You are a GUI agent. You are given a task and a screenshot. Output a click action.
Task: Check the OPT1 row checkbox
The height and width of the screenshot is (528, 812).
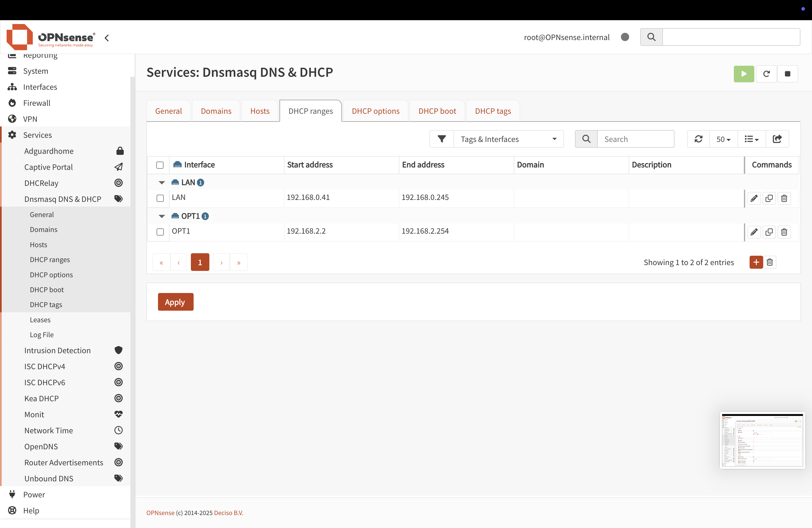coord(160,232)
